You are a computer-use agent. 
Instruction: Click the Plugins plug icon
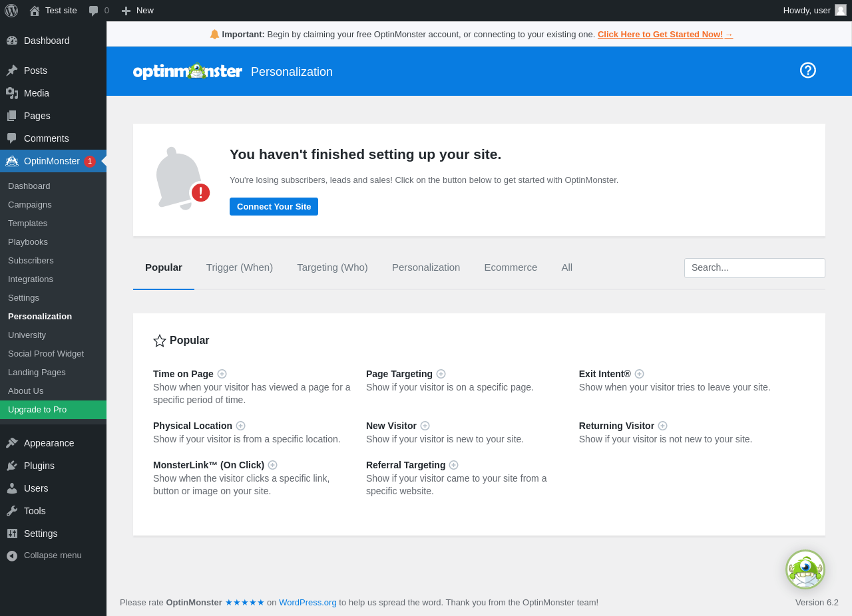12,466
